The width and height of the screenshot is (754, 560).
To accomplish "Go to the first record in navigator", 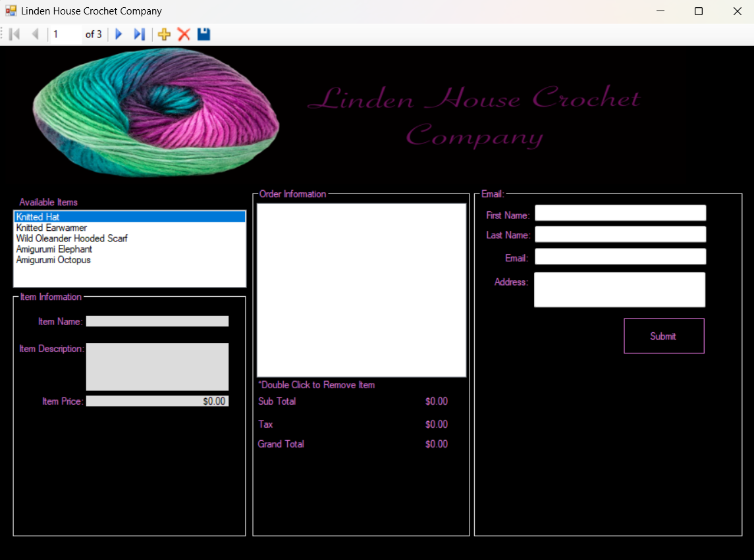I will 14,34.
